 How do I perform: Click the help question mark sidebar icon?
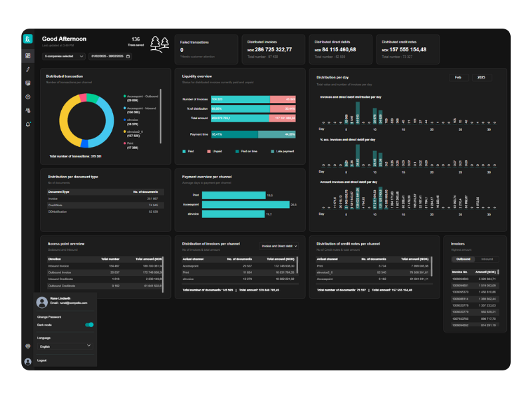pyautogui.click(x=28, y=97)
